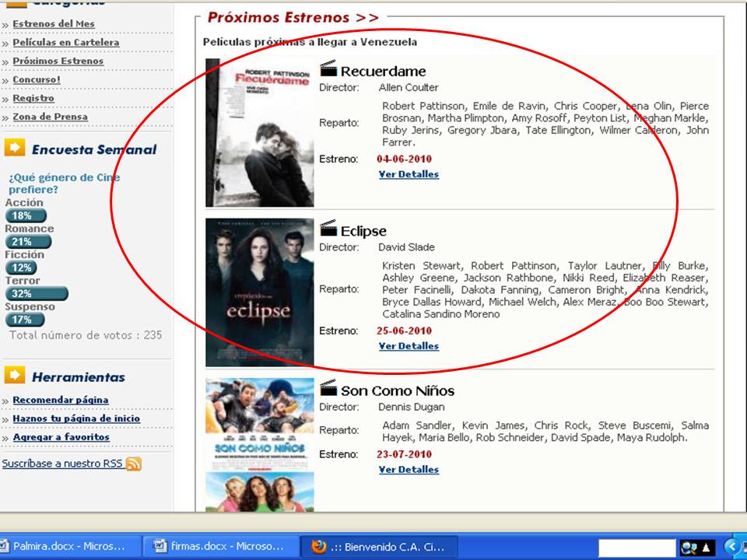Click Suscríbase a nuestro RSS link

coord(62,464)
